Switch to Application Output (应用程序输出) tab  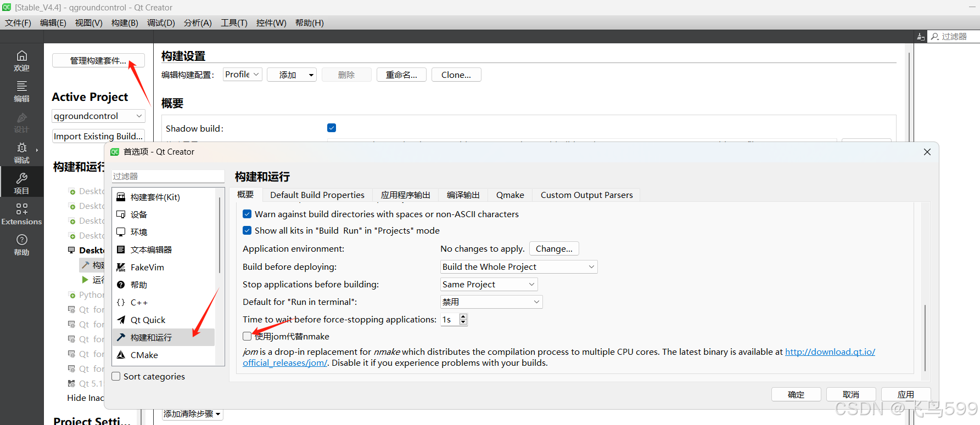click(x=406, y=195)
